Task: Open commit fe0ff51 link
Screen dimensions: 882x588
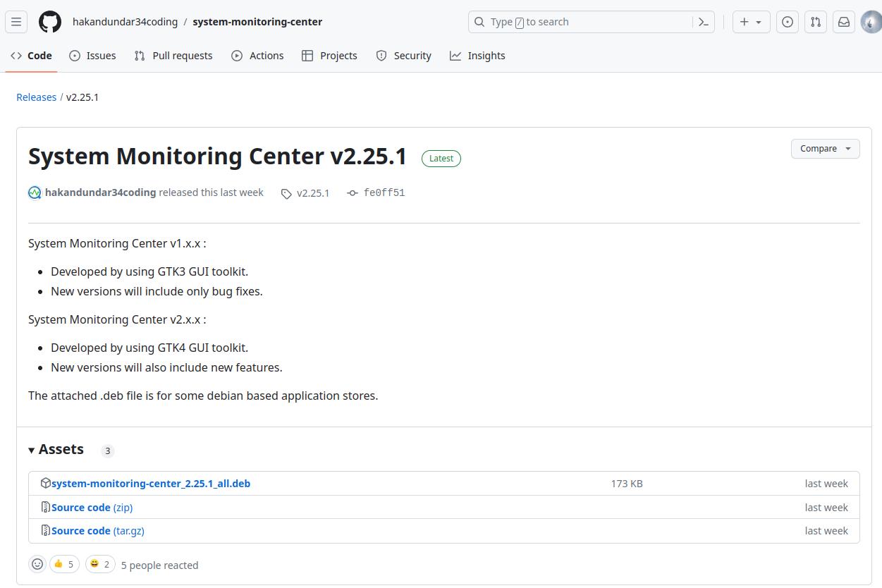Action: [384, 193]
